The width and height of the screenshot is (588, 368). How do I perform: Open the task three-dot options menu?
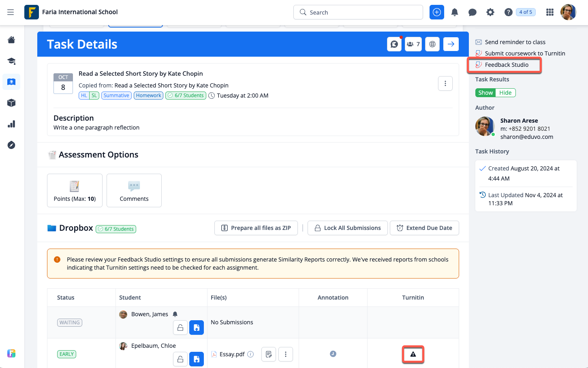point(445,83)
